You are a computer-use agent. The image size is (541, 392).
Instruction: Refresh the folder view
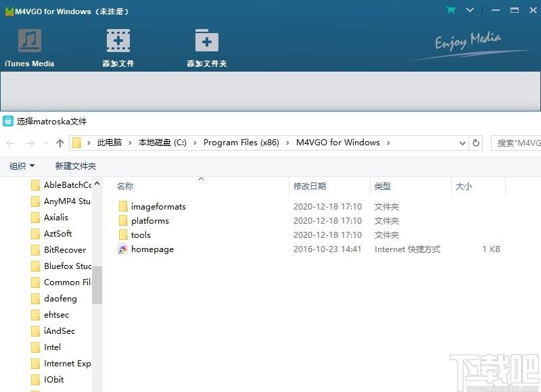coord(476,143)
